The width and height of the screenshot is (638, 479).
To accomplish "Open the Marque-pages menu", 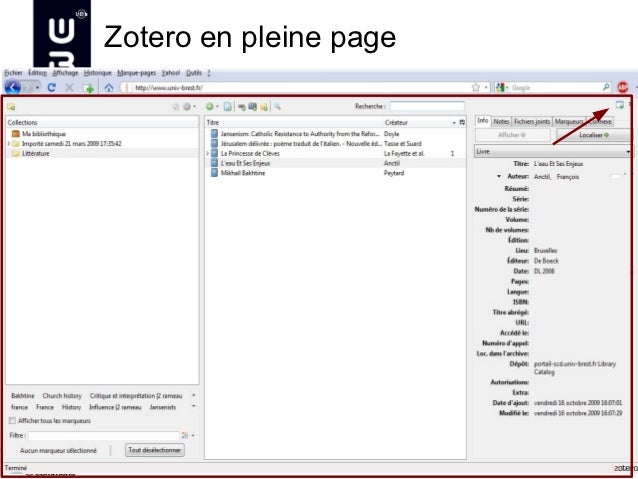I will point(137,73).
